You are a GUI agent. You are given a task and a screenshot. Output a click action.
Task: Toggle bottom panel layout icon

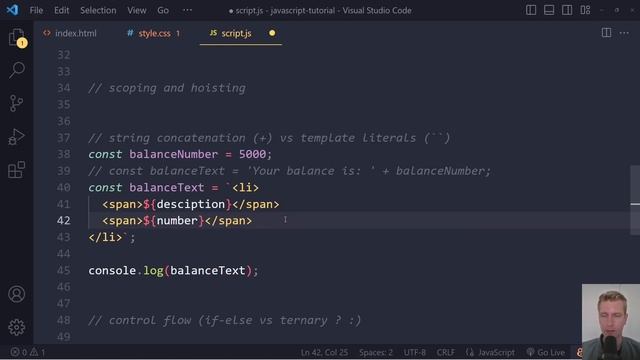[549, 10]
